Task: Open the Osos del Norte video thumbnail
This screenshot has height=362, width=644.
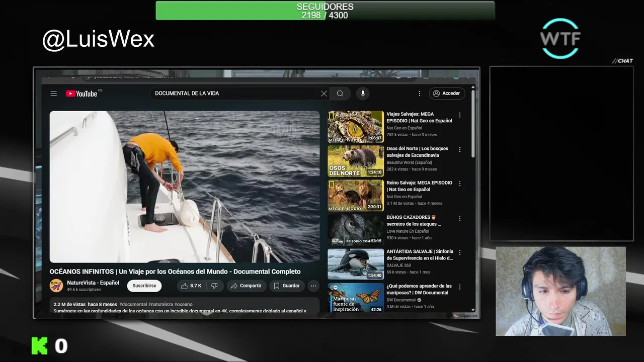Action: 356,161
